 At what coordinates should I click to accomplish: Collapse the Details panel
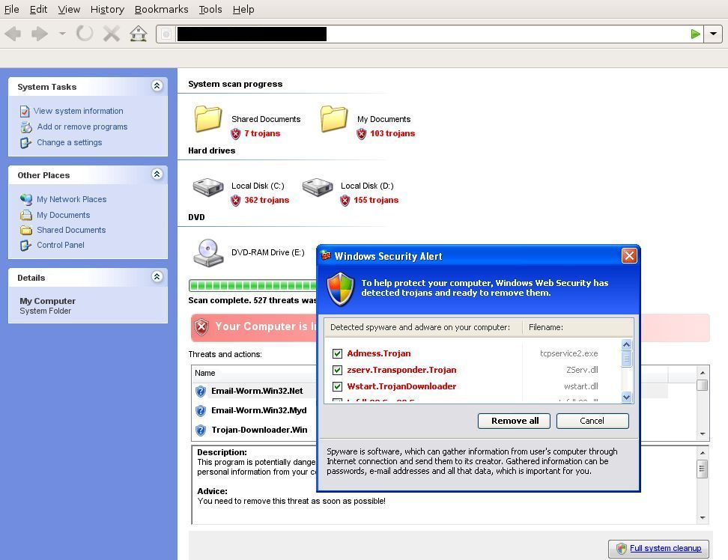pos(157,276)
